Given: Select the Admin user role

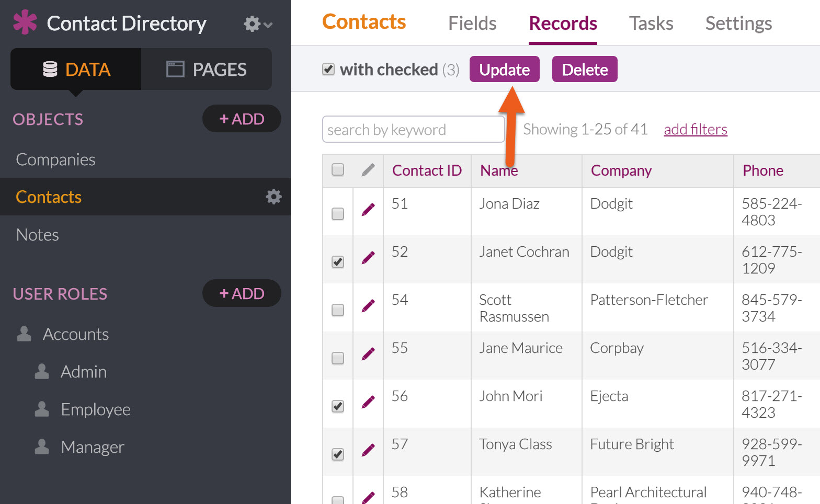Looking at the screenshot, I should [83, 372].
